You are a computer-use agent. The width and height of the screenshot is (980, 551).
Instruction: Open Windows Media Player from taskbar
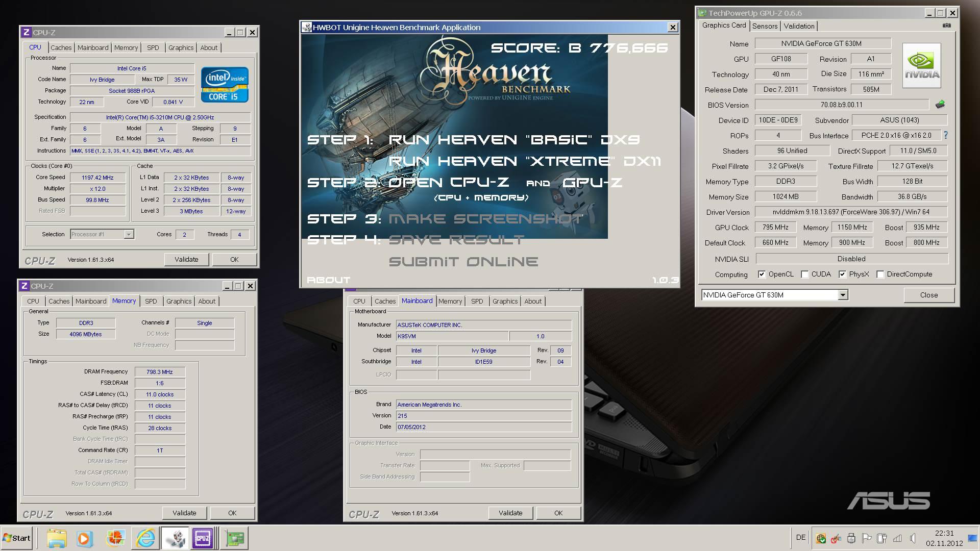(84, 538)
